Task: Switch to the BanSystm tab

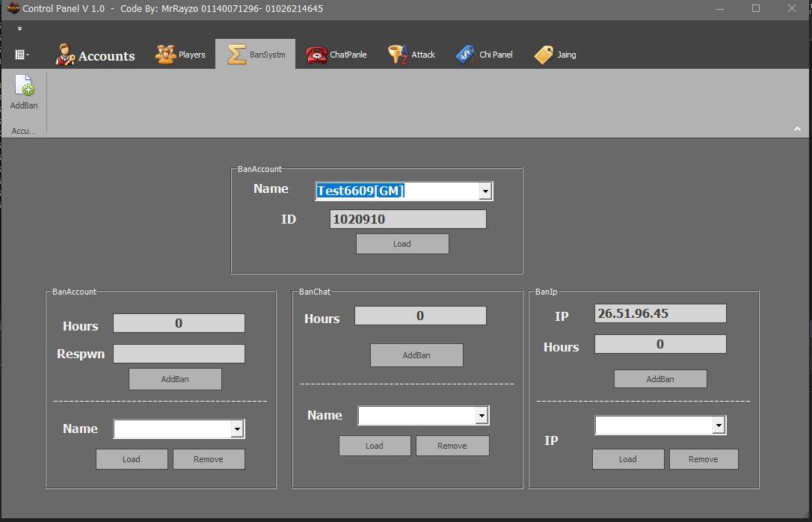Action: pyautogui.click(x=256, y=55)
